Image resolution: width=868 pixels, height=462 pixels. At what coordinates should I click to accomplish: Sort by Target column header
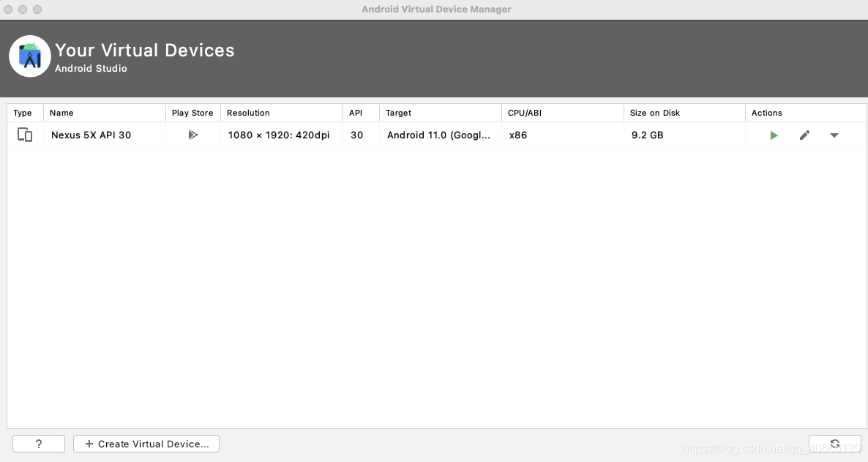(x=441, y=113)
